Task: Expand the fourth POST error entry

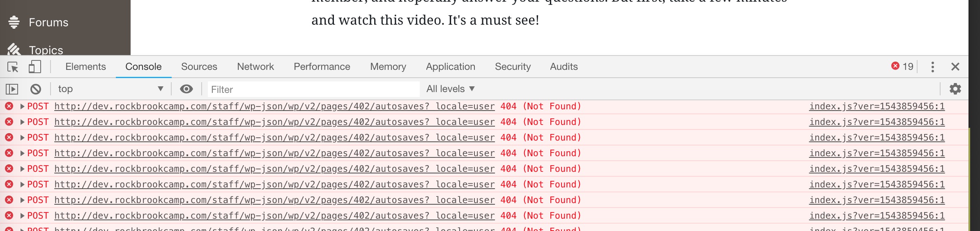Action: click(x=23, y=153)
